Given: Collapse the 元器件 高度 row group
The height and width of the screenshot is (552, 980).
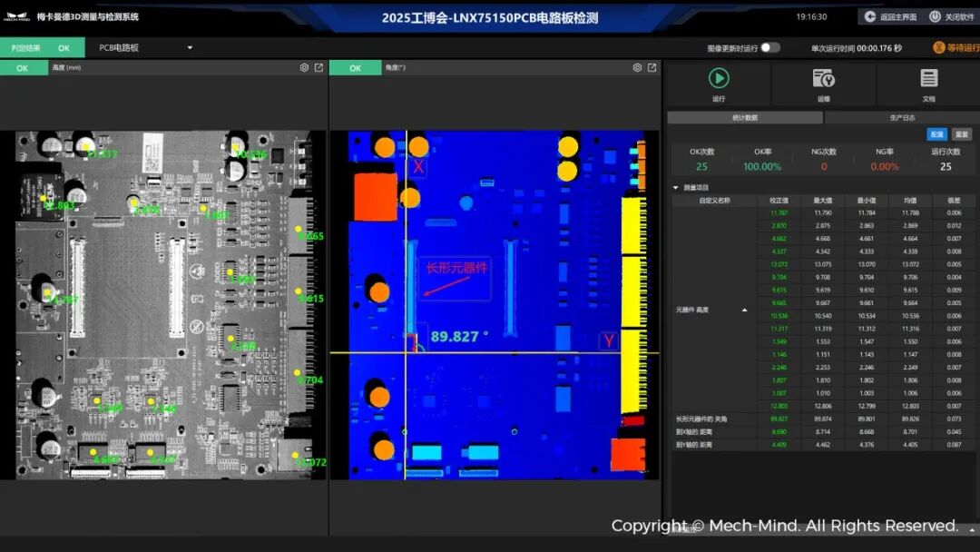Looking at the screenshot, I should click(x=745, y=310).
